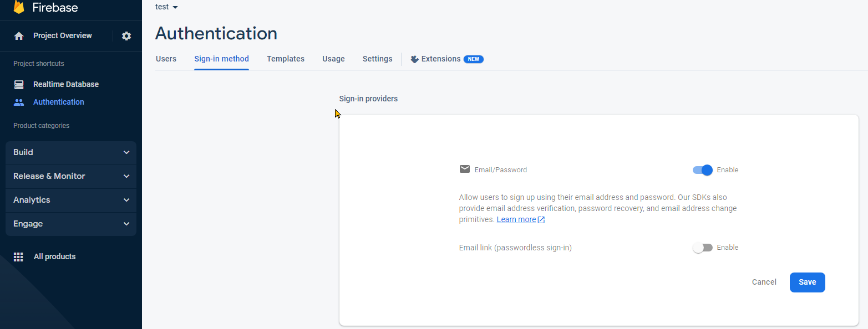The height and width of the screenshot is (329, 868).
Task: Select the Sign-in method tab
Action: (221, 59)
